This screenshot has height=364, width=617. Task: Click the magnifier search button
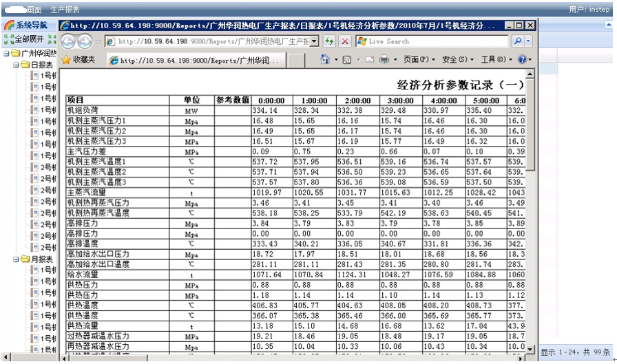pos(518,41)
